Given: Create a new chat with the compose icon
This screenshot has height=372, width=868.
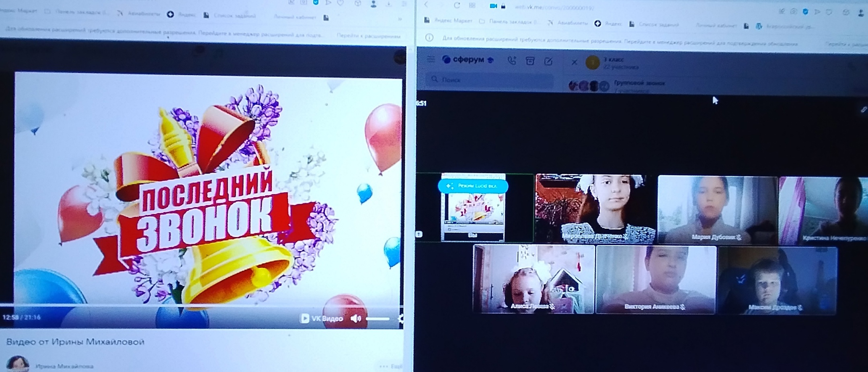Looking at the screenshot, I should point(548,61).
